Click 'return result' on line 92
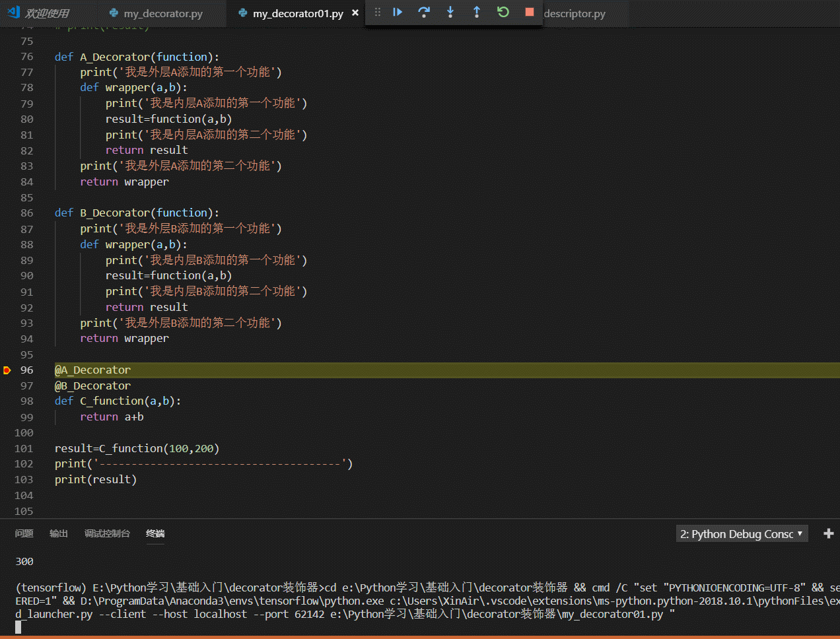Screen dimensions: 840x639 pyautogui.click(x=147, y=308)
